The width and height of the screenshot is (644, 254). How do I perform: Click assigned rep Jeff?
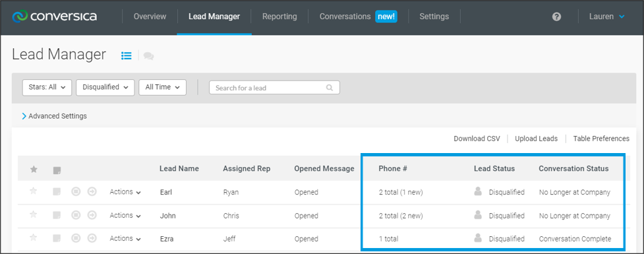coord(229,239)
